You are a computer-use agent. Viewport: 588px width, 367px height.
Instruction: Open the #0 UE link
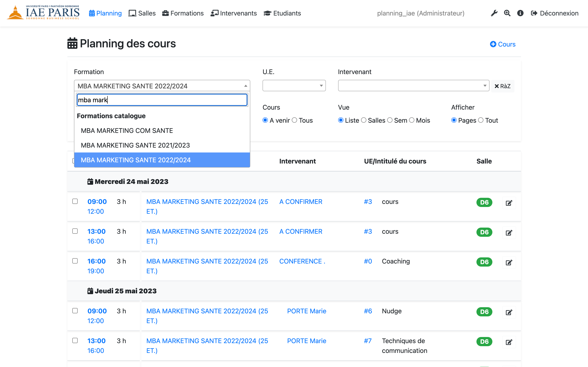point(368,261)
